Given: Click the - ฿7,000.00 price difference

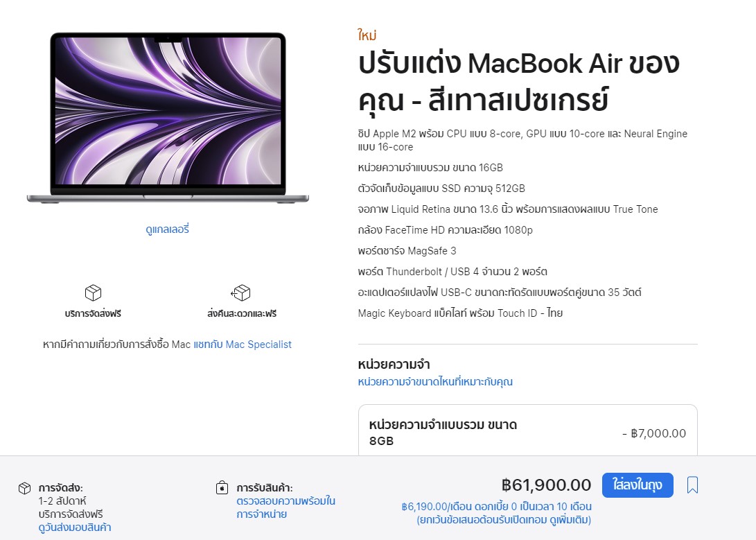Looking at the screenshot, I should tap(653, 433).
